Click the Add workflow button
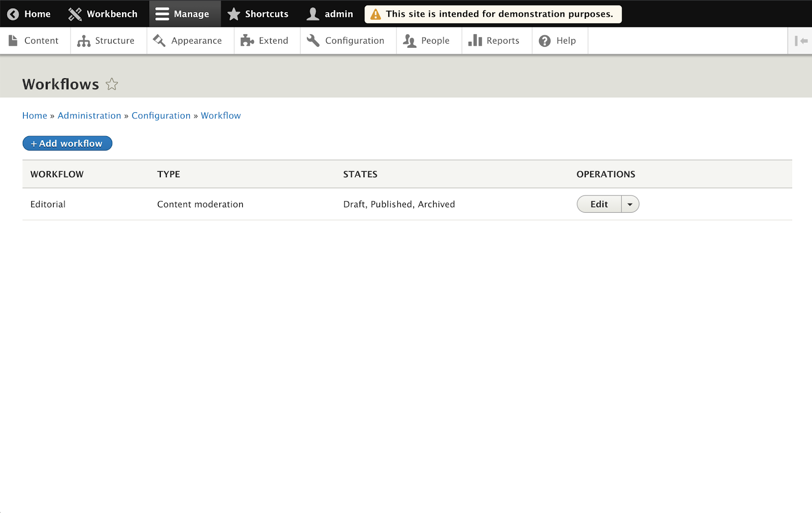Viewport: 812px width, 513px height. click(67, 144)
